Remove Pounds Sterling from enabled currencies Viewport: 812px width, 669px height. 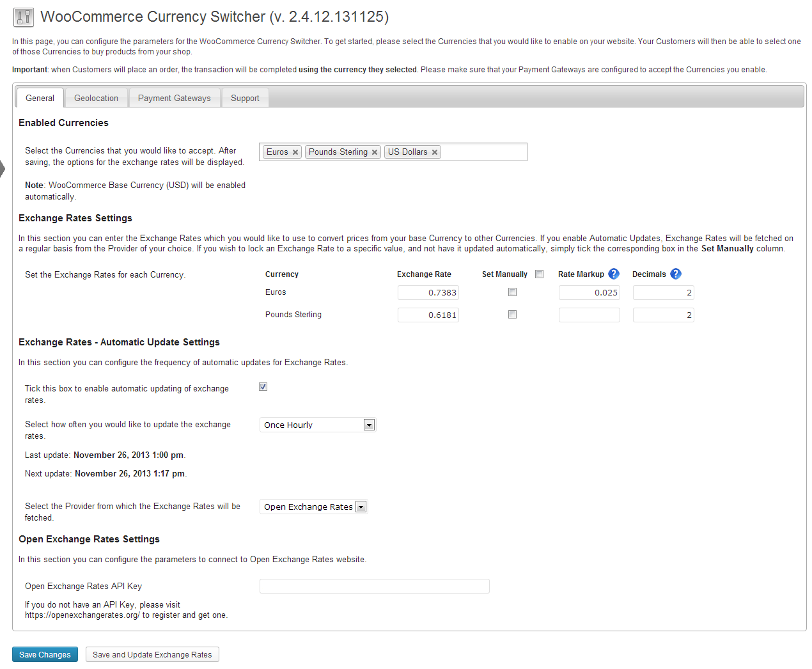click(375, 152)
